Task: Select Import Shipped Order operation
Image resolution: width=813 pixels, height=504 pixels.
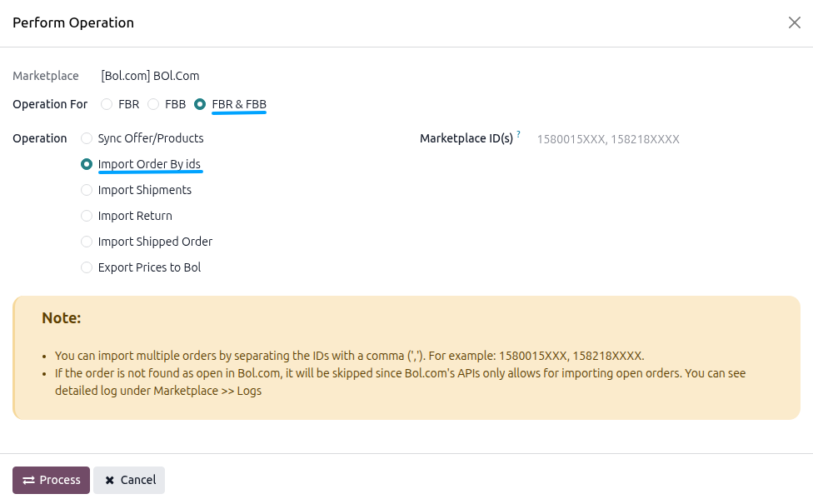Action: click(87, 242)
